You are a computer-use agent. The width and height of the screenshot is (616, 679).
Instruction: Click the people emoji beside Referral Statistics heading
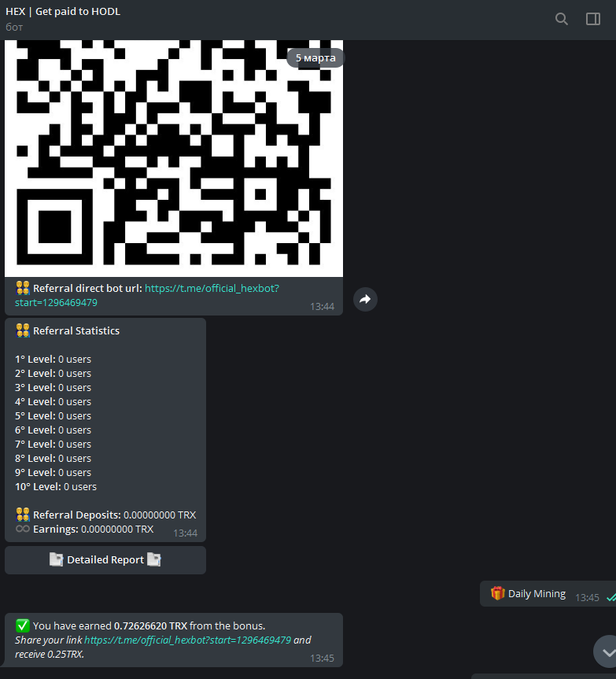coord(23,331)
